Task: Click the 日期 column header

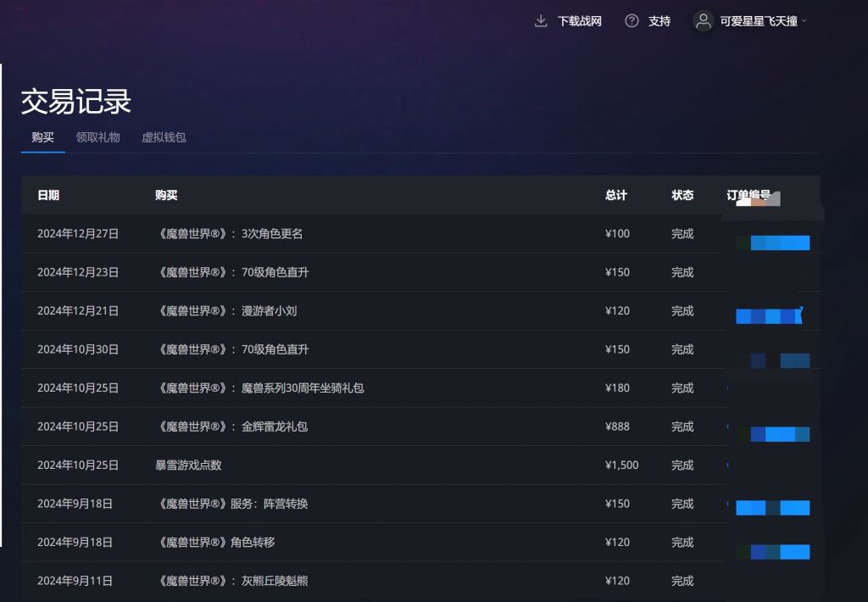Action: (47, 195)
